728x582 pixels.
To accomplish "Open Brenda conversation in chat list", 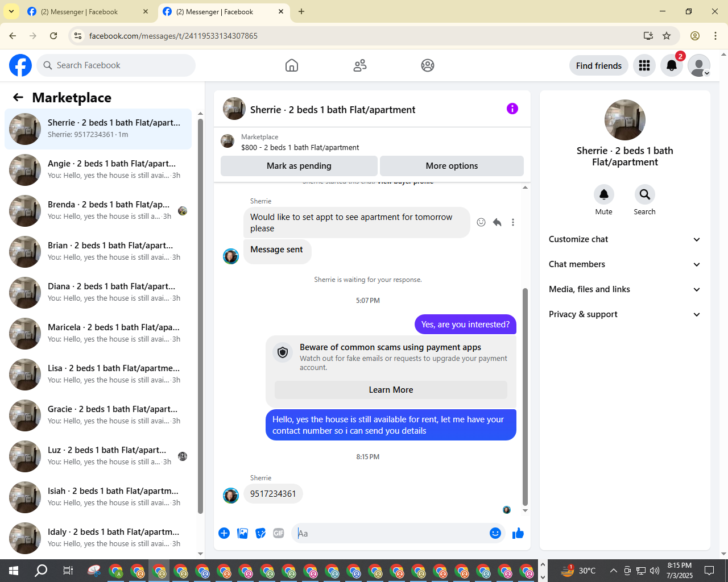I will point(98,211).
